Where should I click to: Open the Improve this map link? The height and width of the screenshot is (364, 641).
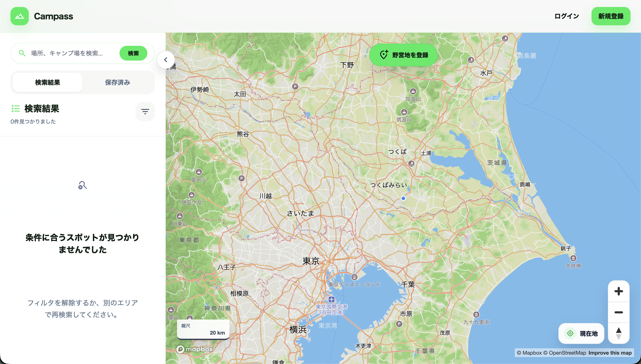610,353
